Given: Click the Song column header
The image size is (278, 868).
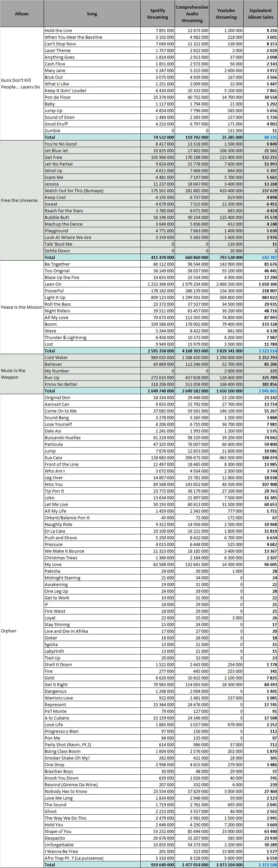Looking at the screenshot, I should (92, 14).
